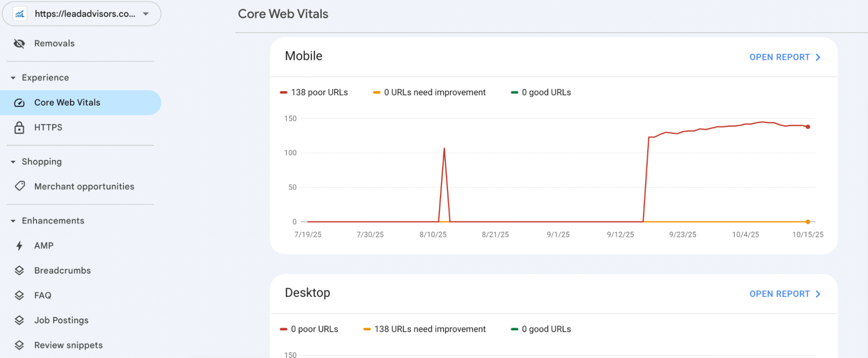Viewport: 868px width, 358px height.
Task: Click the Removals eye-slash icon
Action: pos(19,43)
